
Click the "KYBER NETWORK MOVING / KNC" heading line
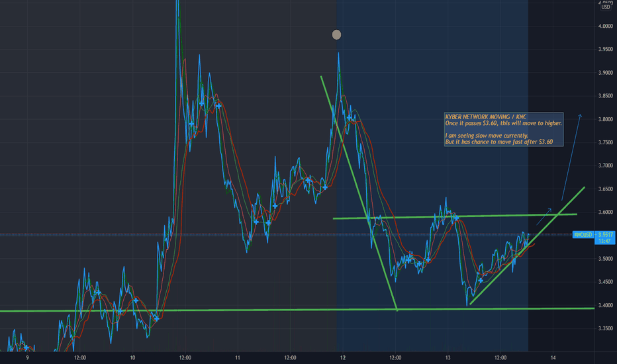click(485, 117)
